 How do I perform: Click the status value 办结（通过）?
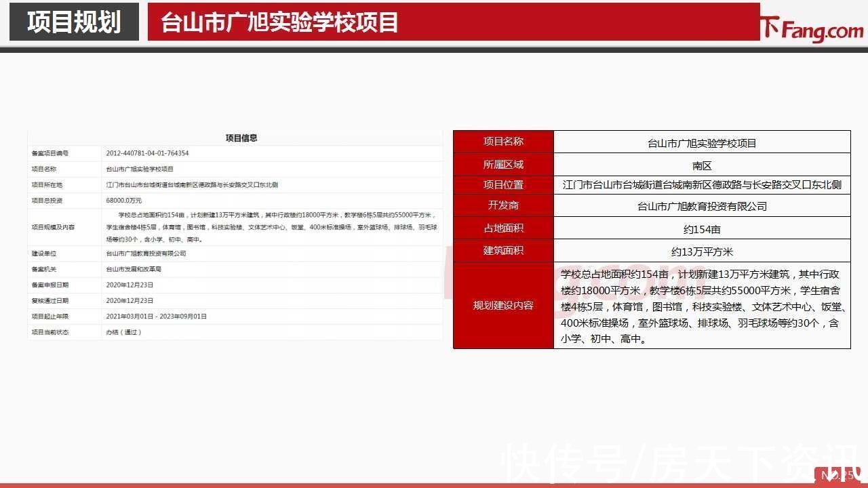123,332
